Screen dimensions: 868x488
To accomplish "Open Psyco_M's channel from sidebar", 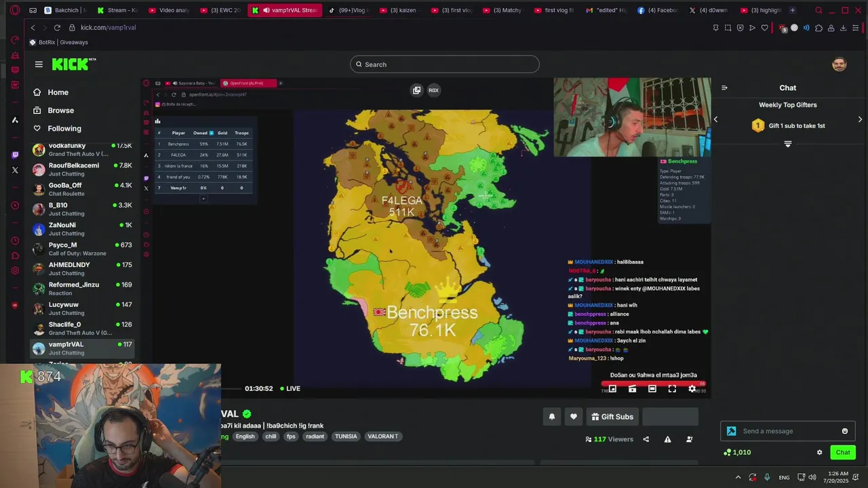I will 83,249.
